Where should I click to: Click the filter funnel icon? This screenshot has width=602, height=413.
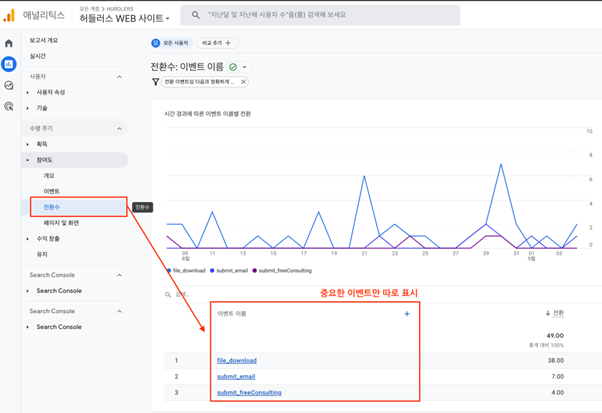(x=155, y=82)
